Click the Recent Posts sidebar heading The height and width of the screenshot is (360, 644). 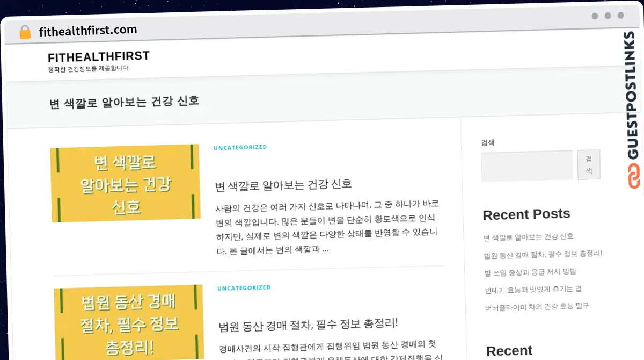point(526,214)
